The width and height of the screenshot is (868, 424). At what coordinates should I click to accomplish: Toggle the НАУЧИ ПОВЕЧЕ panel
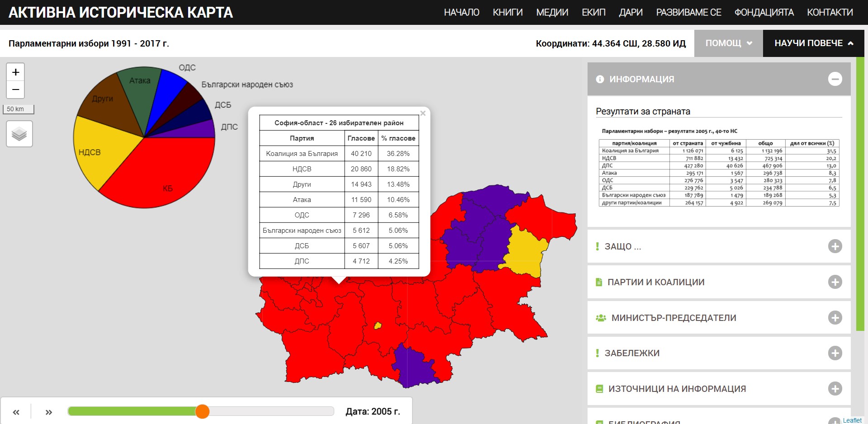(813, 43)
